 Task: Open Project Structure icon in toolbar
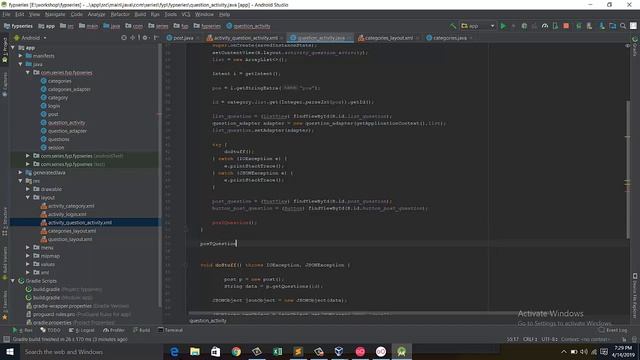point(613,26)
